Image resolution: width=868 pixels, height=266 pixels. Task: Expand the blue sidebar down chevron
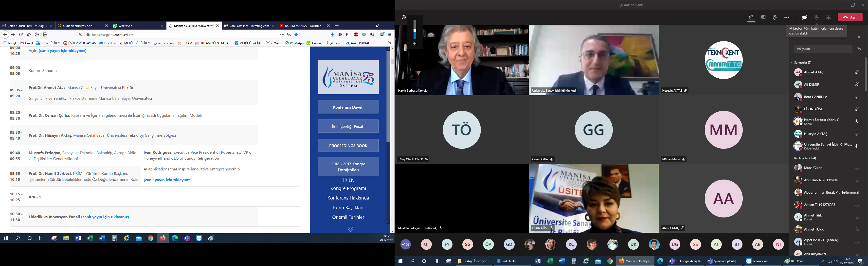[350, 229]
